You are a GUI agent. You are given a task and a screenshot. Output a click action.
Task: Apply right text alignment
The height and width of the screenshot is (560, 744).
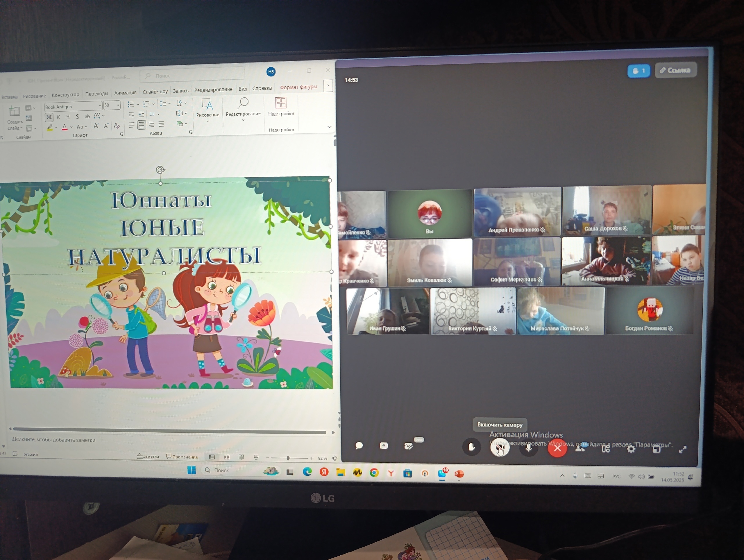pyautogui.click(x=152, y=124)
